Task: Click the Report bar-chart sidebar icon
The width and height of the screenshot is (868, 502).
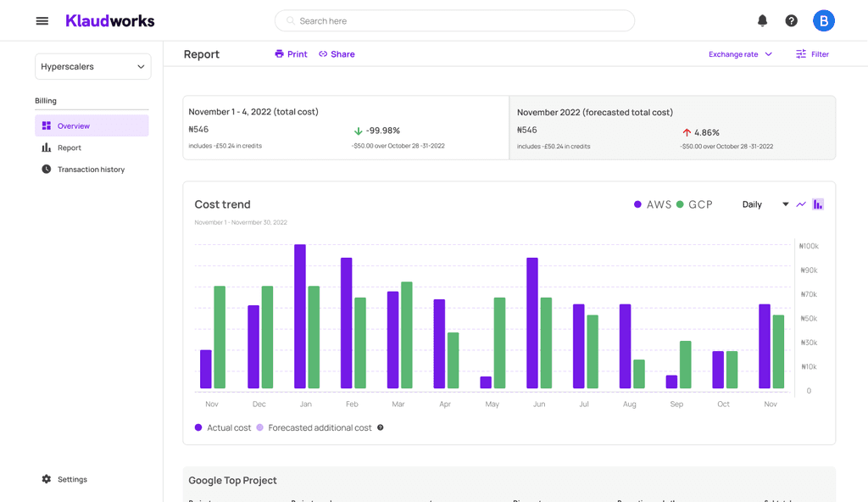Action: 47,148
